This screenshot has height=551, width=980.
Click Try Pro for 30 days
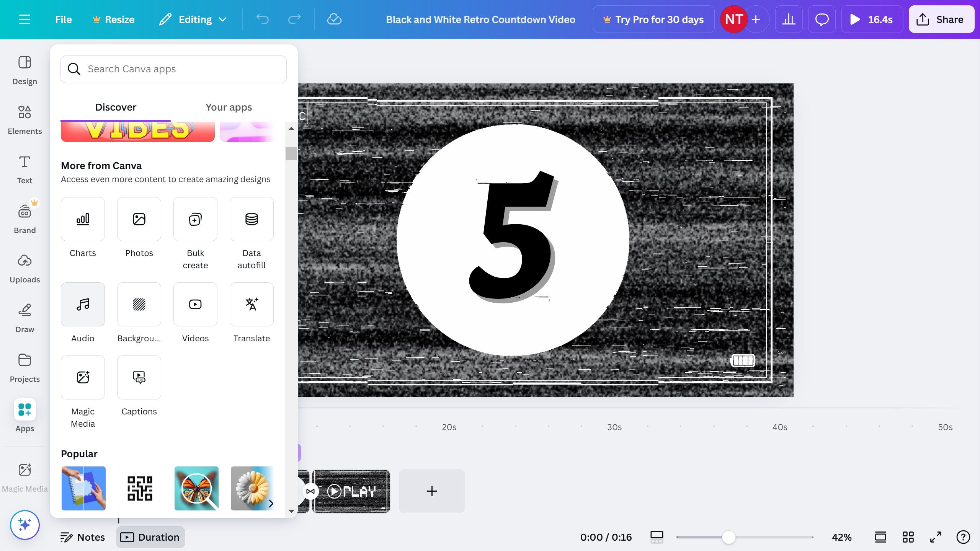tap(653, 20)
